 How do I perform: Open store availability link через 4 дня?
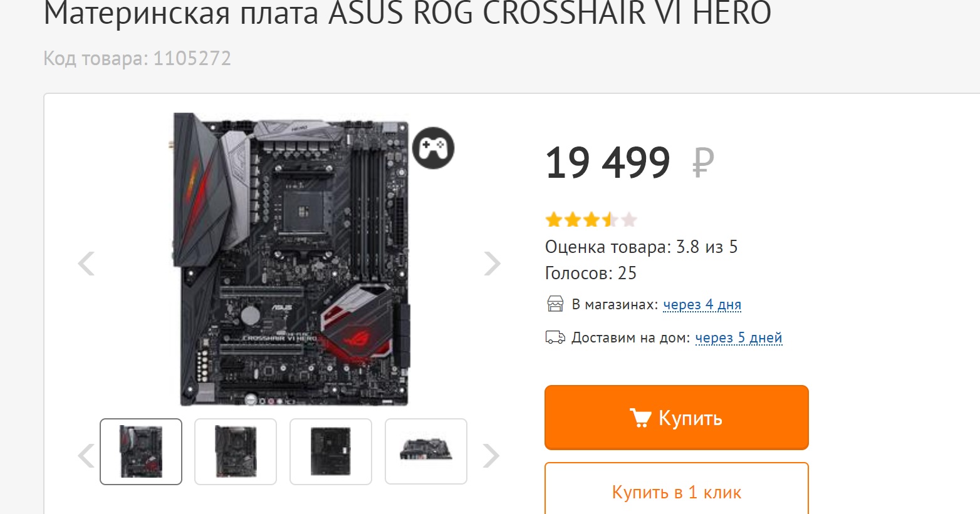pos(702,305)
